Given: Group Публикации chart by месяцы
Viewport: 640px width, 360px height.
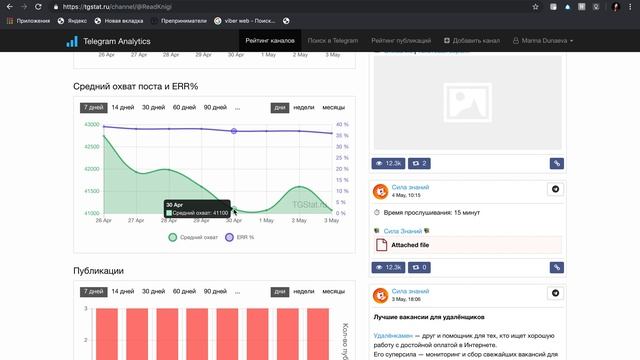Looking at the screenshot, I should click(x=333, y=291).
